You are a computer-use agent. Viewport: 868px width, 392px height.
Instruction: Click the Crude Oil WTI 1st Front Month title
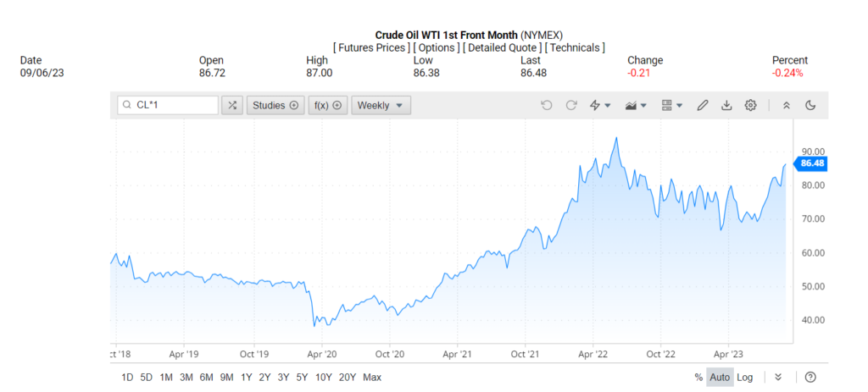point(447,36)
